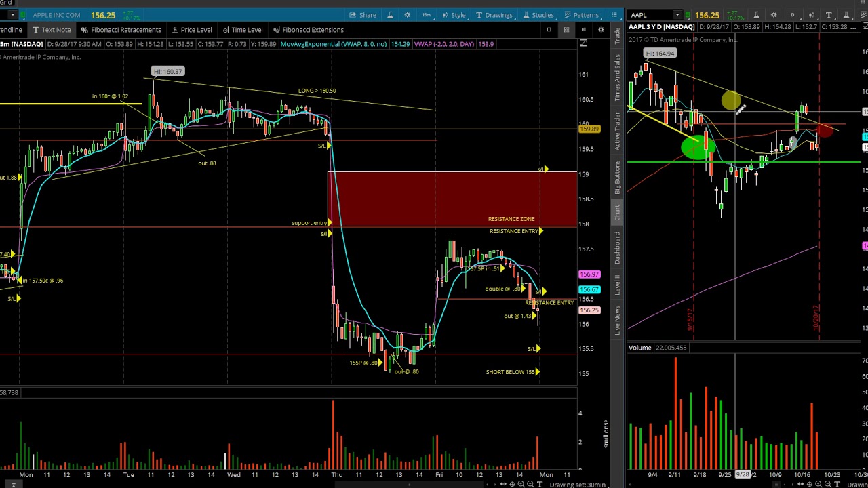The width and height of the screenshot is (868, 488).
Task: Click the red link icon in drawing toolbar
Action: (583, 30)
